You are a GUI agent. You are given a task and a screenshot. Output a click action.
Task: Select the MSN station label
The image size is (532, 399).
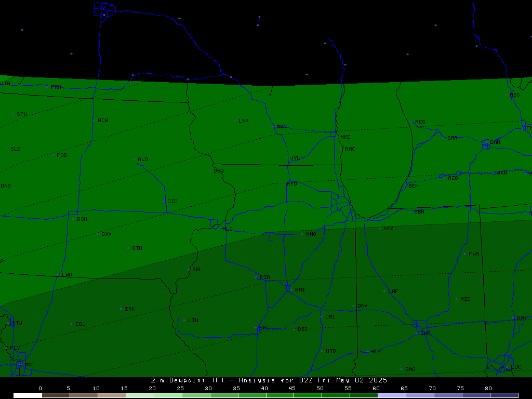281,127
